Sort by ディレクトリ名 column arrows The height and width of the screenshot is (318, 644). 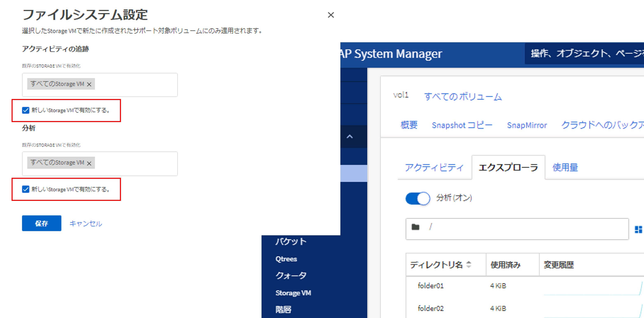pos(469,264)
